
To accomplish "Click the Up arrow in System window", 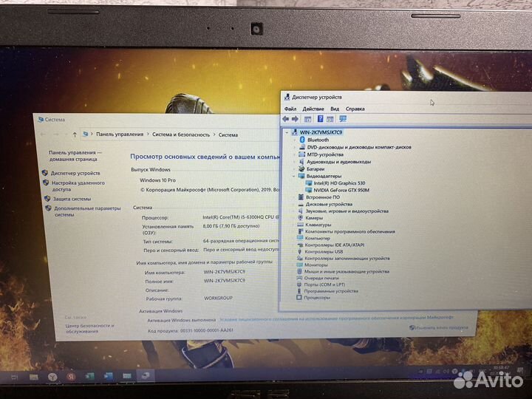I will [75, 134].
